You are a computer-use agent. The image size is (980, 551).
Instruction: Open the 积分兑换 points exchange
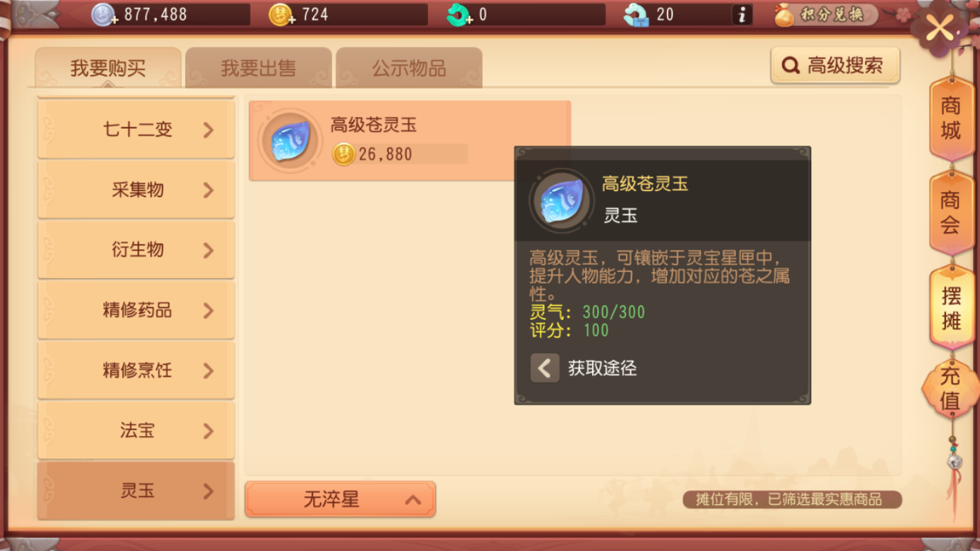pos(826,15)
